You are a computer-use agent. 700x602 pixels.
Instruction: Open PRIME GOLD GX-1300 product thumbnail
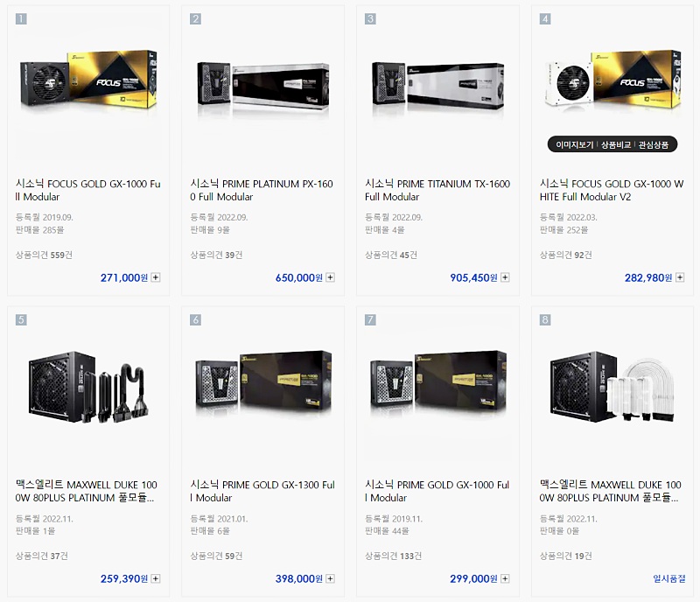click(263, 383)
